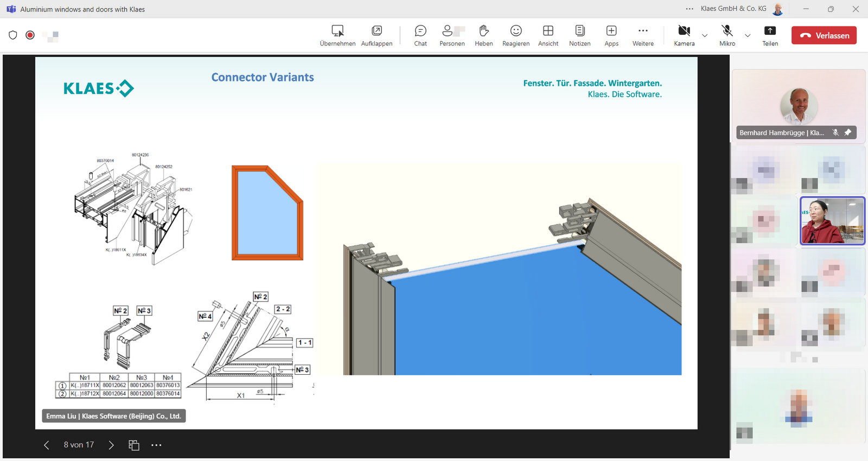This screenshot has width=868, height=461.
Task: Open slide options ellipsis below presentation
Action: click(x=156, y=445)
